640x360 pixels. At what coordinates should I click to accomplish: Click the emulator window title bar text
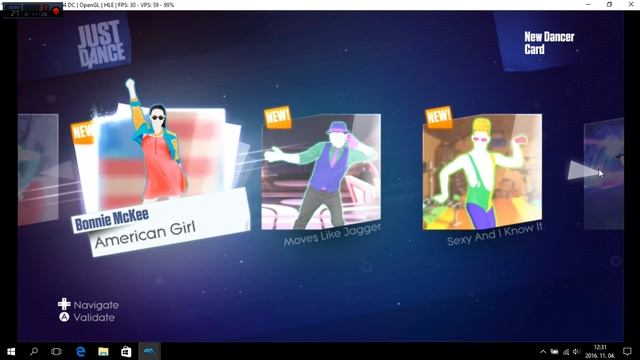coord(118,5)
